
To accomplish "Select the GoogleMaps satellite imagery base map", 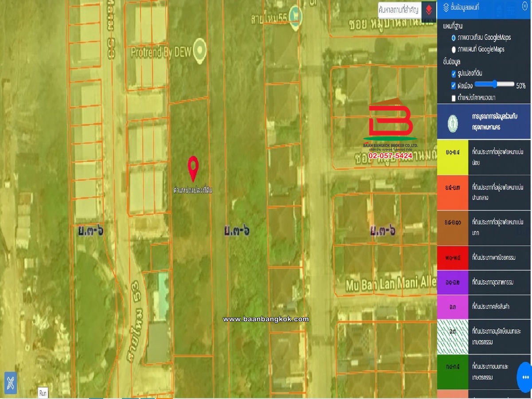I will [454, 37].
